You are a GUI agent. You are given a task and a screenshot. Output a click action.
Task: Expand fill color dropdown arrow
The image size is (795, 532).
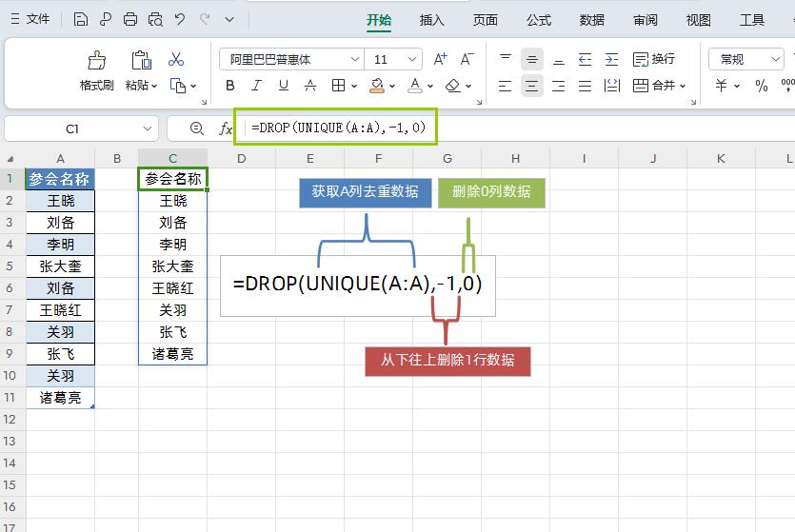coord(392,87)
